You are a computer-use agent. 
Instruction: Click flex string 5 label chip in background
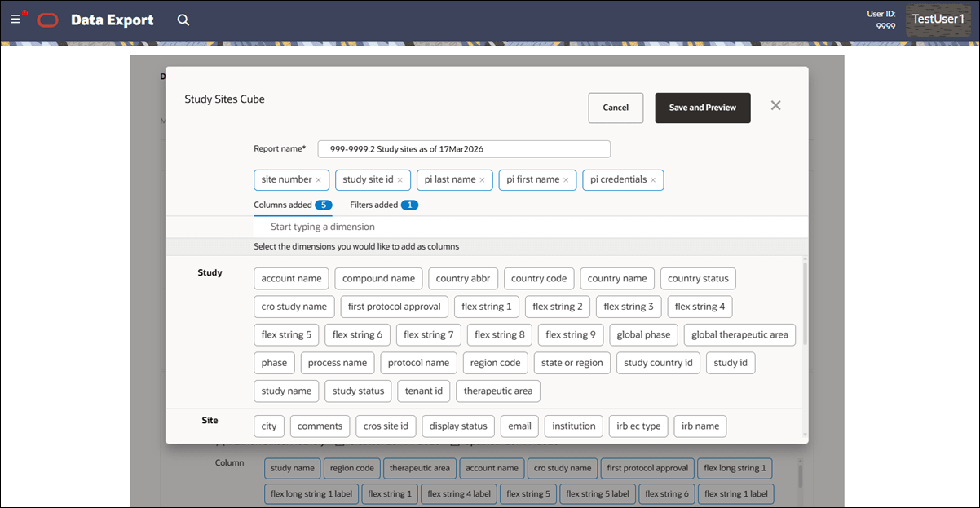(x=598, y=493)
